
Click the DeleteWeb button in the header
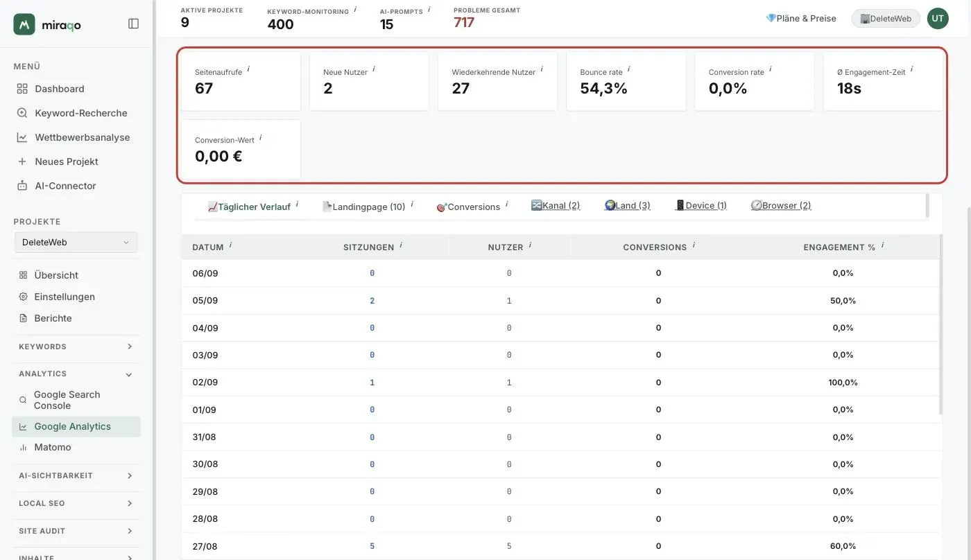pyautogui.click(x=886, y=19)
